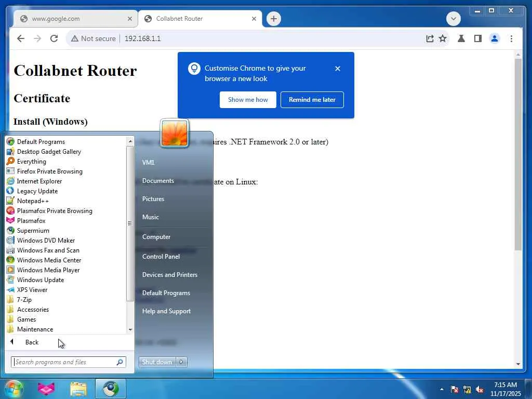Go back in browser history
Screen dimensions: 532x399
click(21, 38)
